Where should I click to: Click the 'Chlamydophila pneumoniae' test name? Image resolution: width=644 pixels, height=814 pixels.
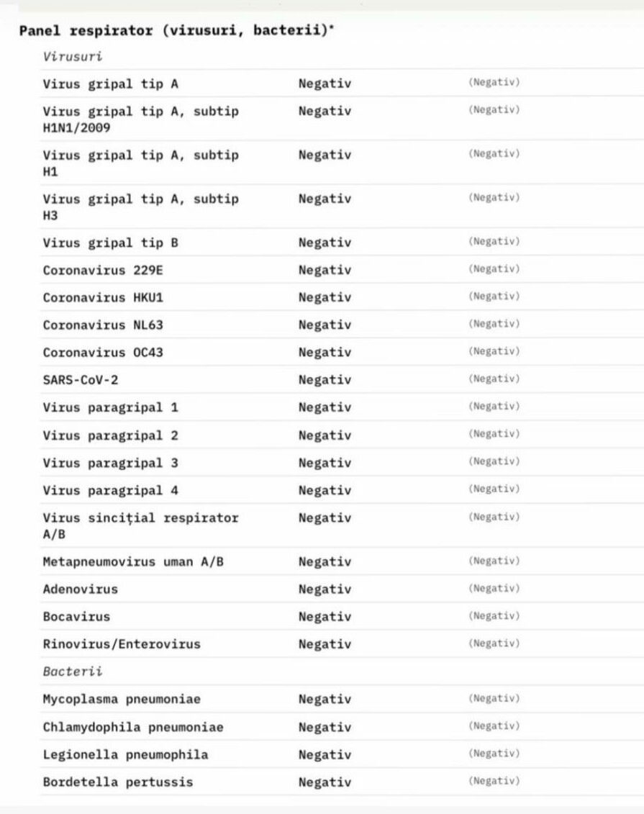click(x=132, y=727)
